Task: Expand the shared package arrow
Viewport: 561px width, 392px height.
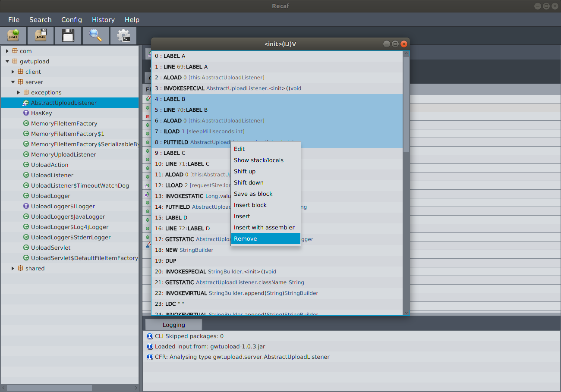Action: click(x=13, y=268)
